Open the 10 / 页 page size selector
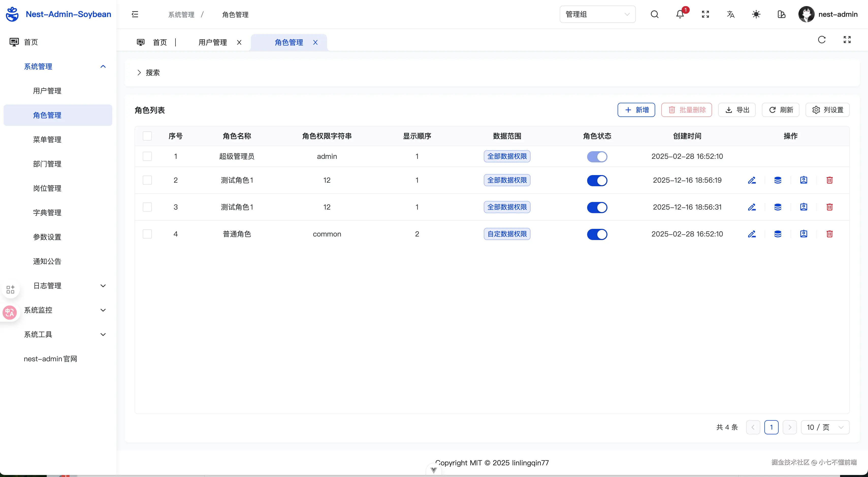Image resolution: width=868 pixels, height=477 pixels. click(x=825, y=427)
